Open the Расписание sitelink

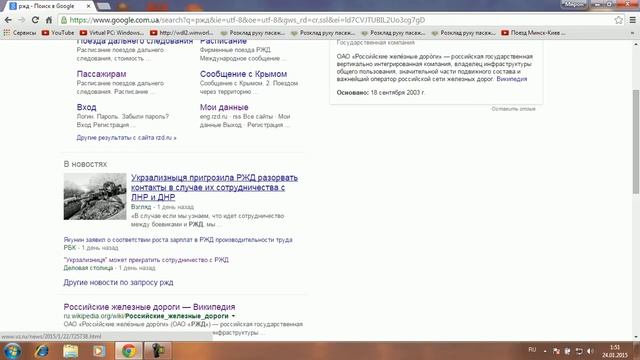[223, 41]
